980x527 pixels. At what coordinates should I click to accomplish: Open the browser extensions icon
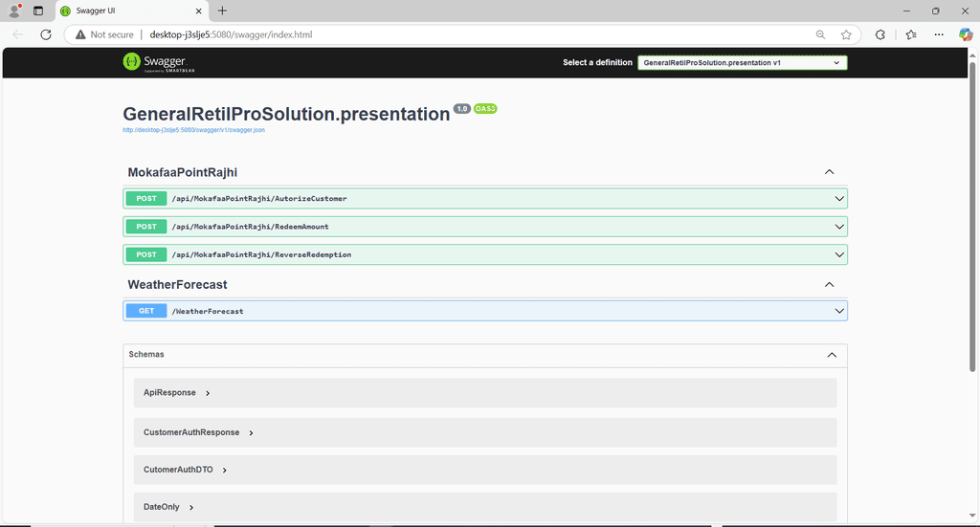(x=880, y=34)
